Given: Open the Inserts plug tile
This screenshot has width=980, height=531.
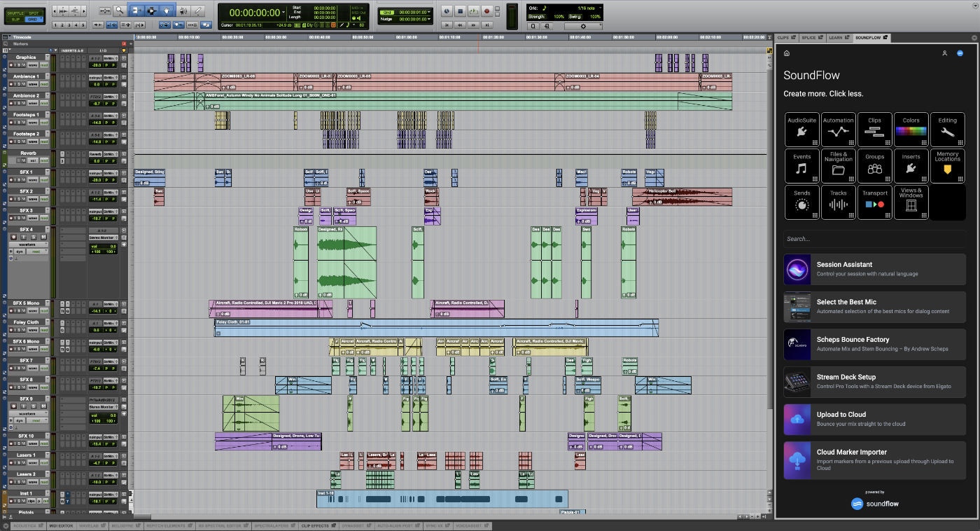Looking at the screenshot, I should [911, 166].
